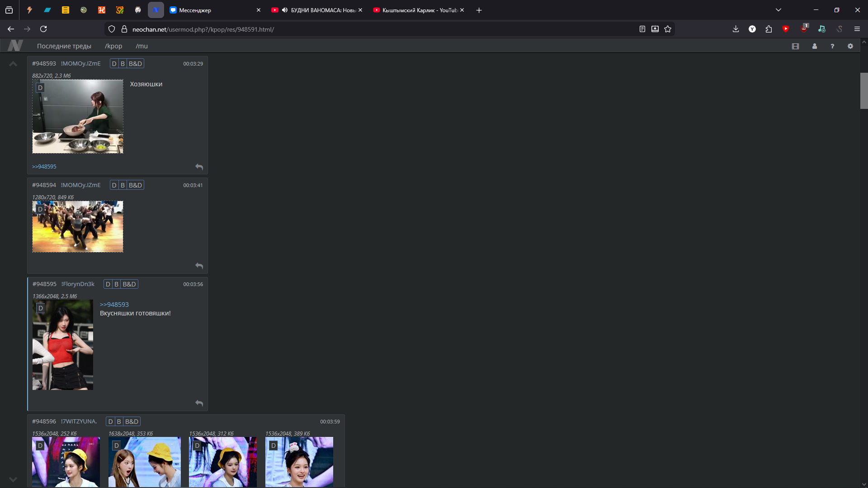This screenshot has height=488, width=868.
Task: Expand the list all tabs dropdown
Action: point(778,10)
